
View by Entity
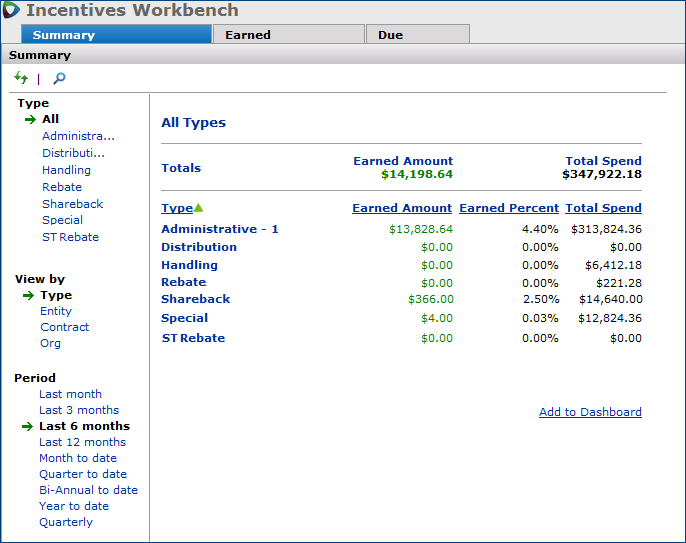pos(56,311)
